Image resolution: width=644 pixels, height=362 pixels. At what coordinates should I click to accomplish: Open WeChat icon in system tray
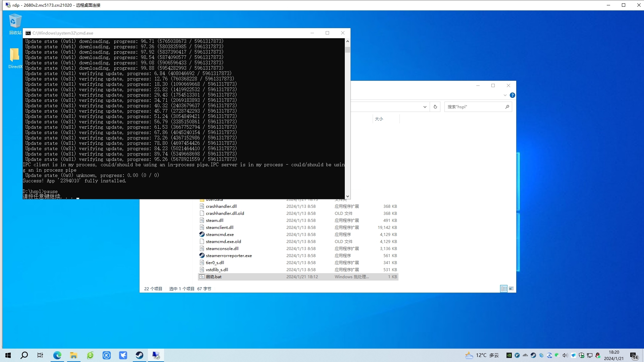[557, 355]
